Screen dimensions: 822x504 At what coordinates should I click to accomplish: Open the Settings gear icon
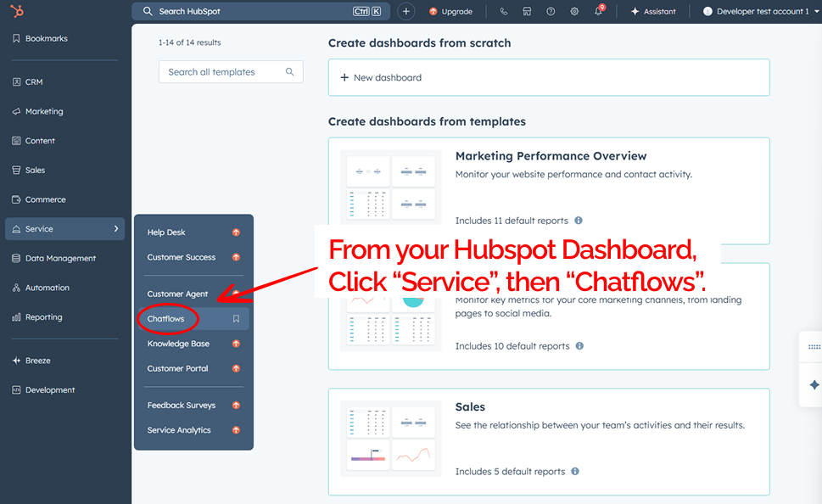[x=574, y=12]
